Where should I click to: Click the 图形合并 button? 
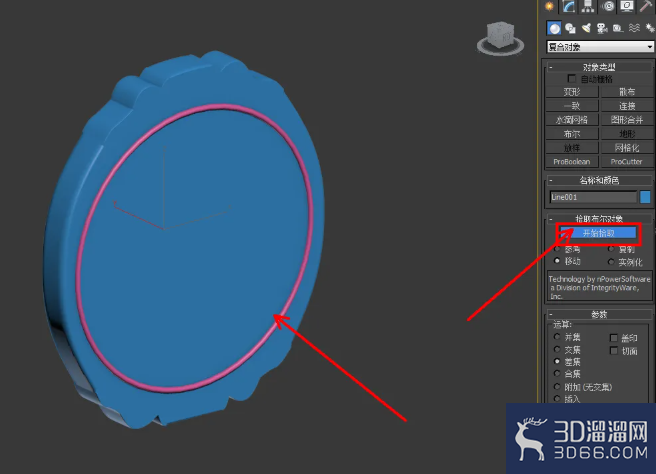627,120
